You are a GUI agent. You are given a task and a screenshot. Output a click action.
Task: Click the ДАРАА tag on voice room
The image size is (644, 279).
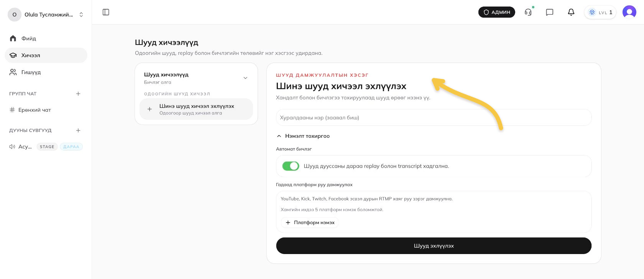click(x=71, y=147)
